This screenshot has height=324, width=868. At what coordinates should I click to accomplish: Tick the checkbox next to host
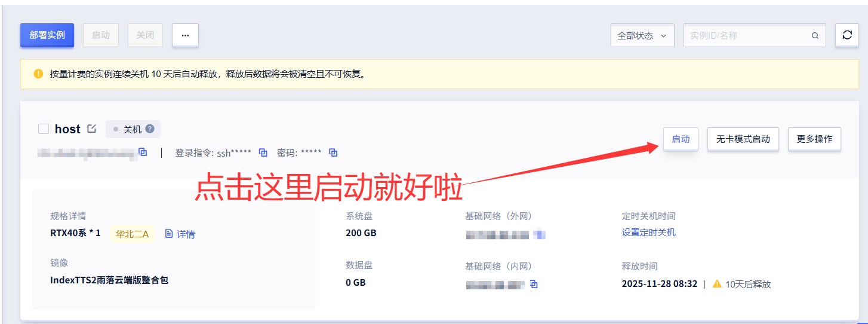pos(43,129)
